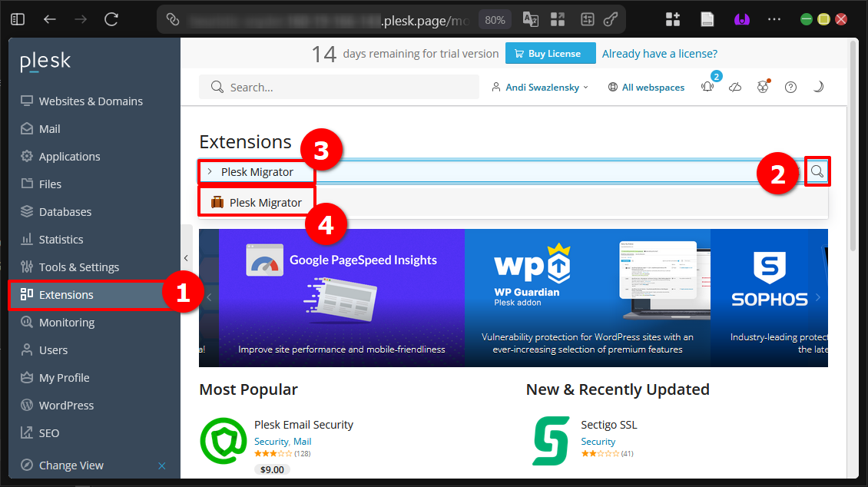Toggle the sidebar collapse arrow

click(187, 258)
